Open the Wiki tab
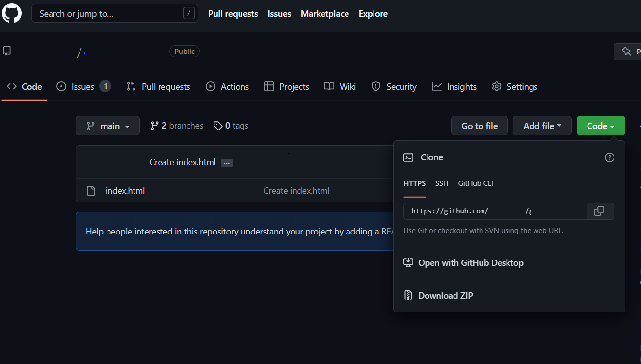Screen dimensions: 641x364 (340, 87)
